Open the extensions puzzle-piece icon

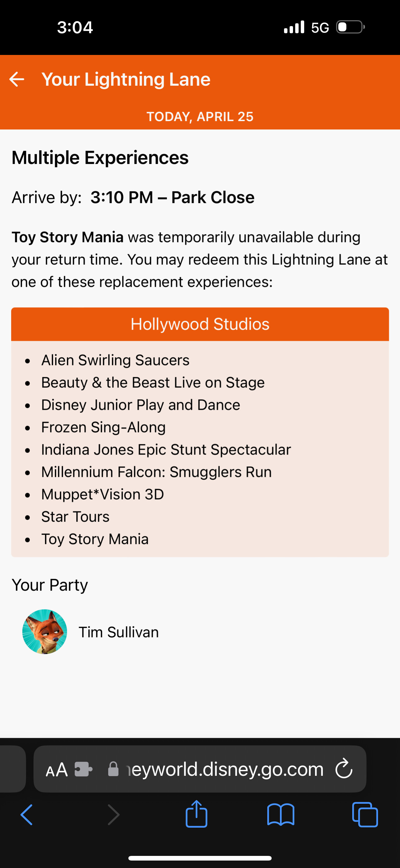[83, 769]
